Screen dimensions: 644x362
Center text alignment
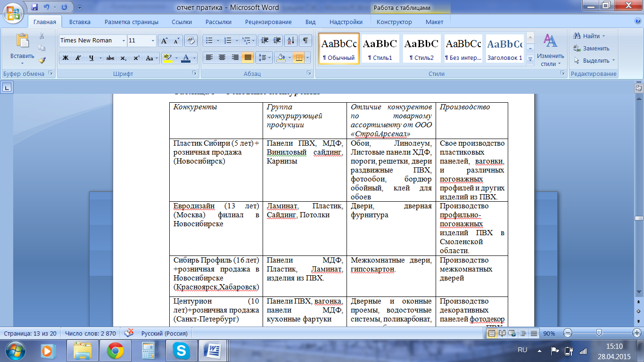point(222,58)
